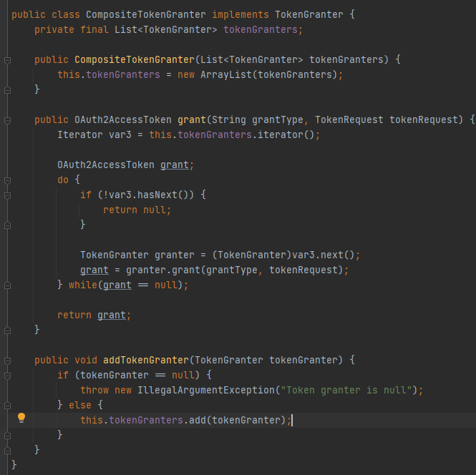Collapse the grant method fold marker

coord(8,120)
